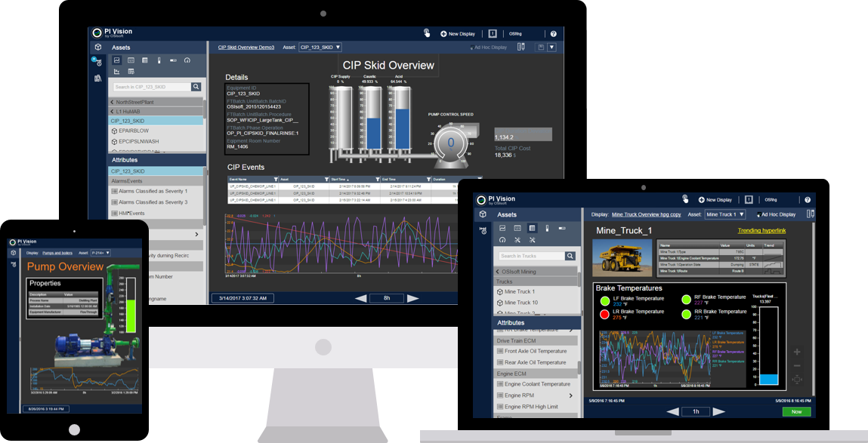Click the zoom in plus on laptop display

pyautogui.click(x=797, y=352)
